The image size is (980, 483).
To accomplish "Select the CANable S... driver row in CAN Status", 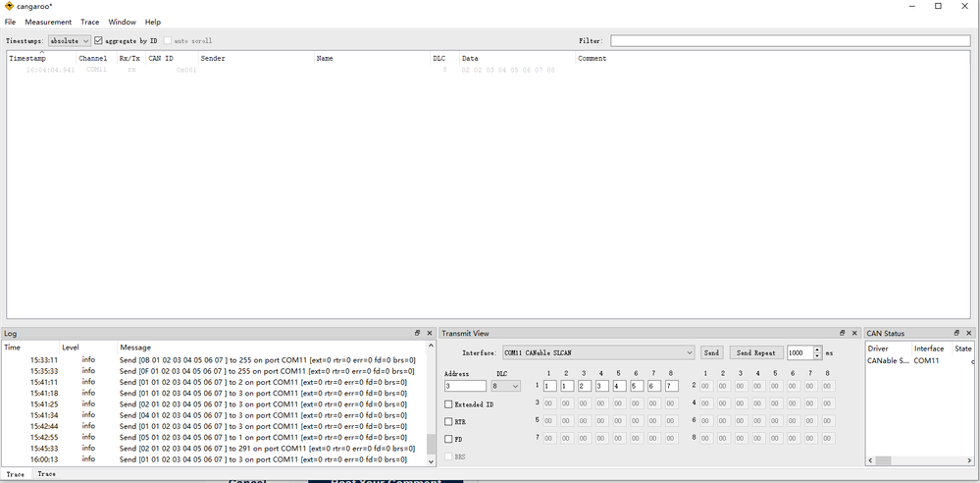I will point(920,361).
